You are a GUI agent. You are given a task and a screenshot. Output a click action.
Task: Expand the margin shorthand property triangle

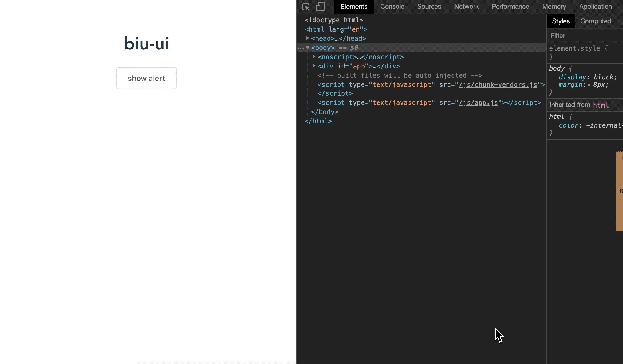tap(589, 85)
